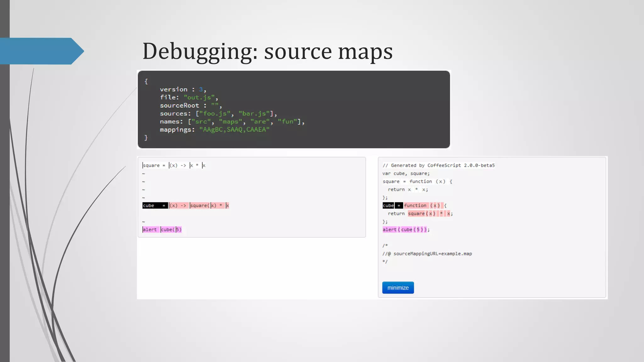Screen dimensions: 644x362
Task: Click the "out.js" string in JSON block
Action: pyautogui.click(x=199, y=97)
